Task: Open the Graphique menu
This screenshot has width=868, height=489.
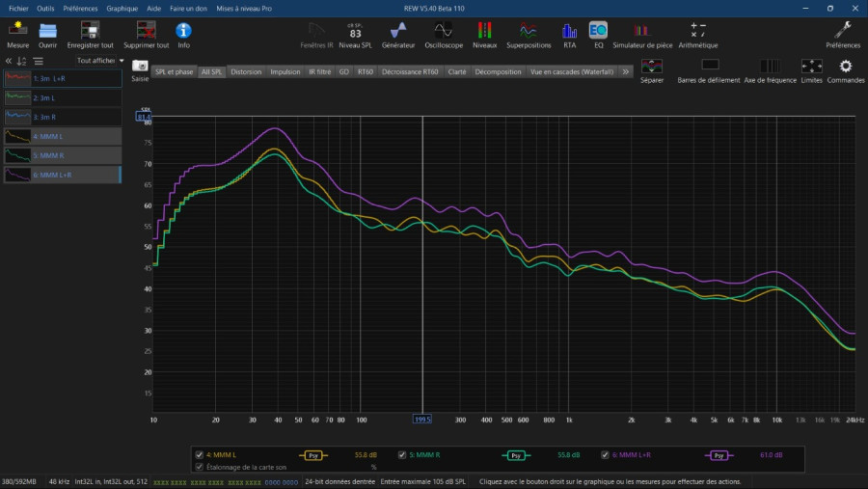Action: point(122,7)
